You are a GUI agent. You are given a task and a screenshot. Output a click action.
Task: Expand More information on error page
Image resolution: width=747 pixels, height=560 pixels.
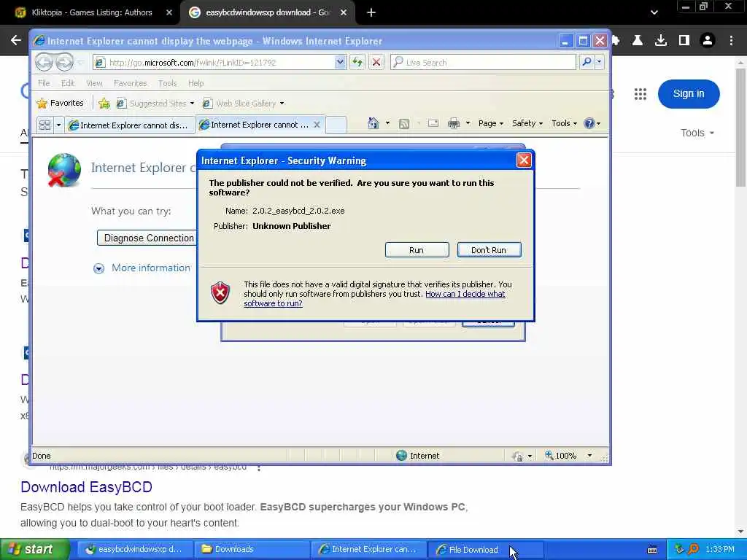tap(142, 268)
